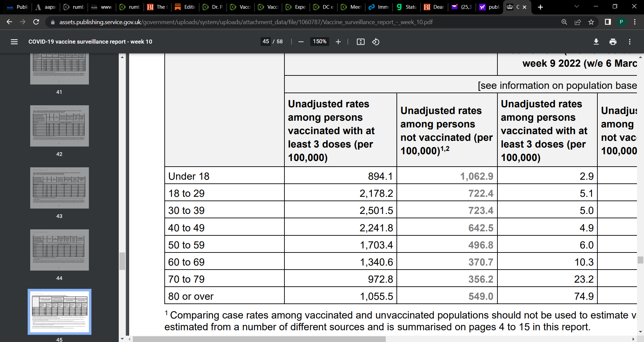The width and height of the screenshot is (644, 342).
Task: Switch to the '(25,3' mail tab
Action: (462, 7)
